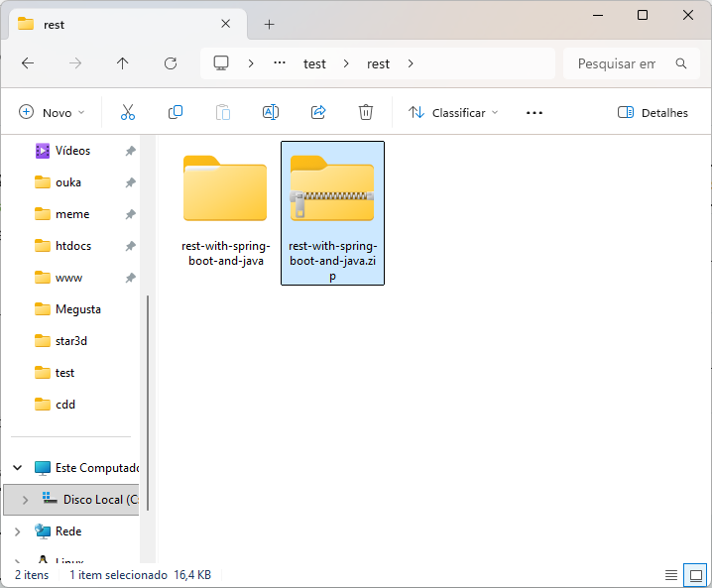Click the test breadcrumb in address bar
This screenshot has width=712, height=588.
tap(314, 63)
